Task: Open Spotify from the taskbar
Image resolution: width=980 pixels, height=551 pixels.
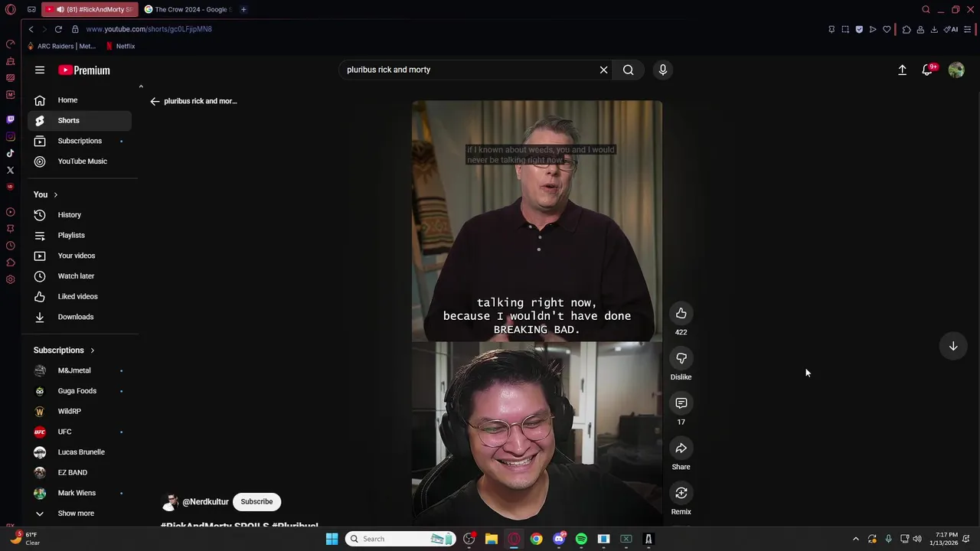Action: (581, 539)
